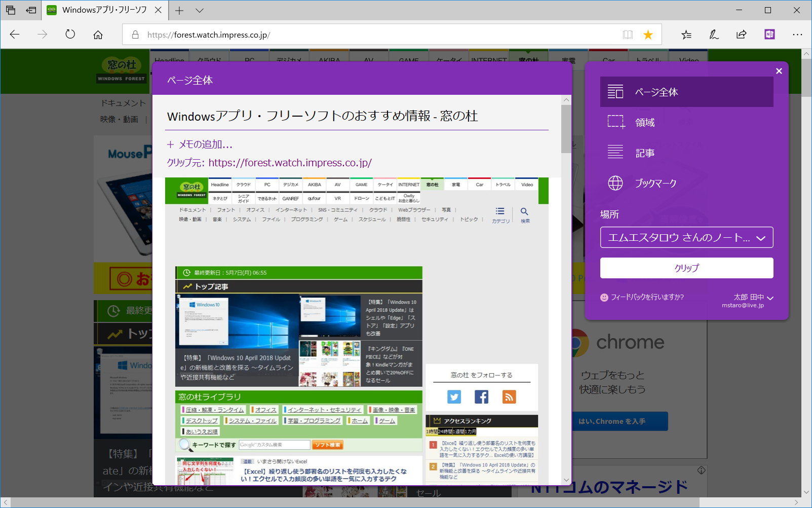Click the Windows Ink annotation pen icon

point(714,34)
